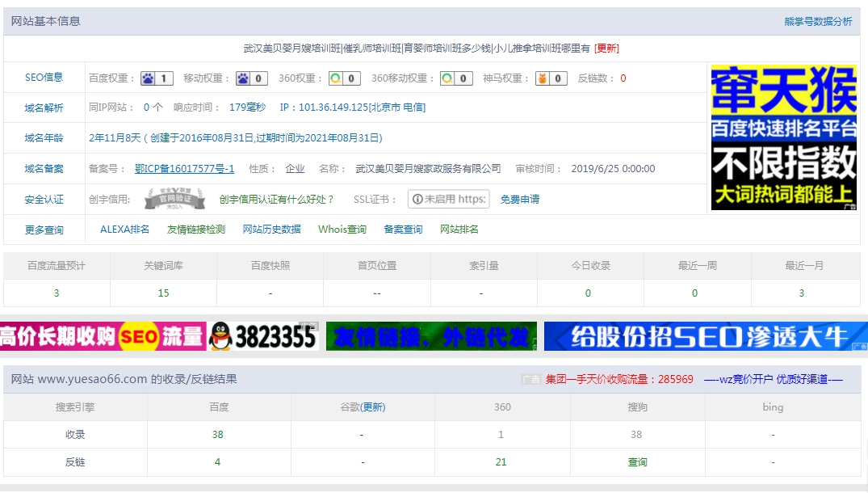Open 网站历史数据 link
868x493 pixels.
[x=272, y=230]
